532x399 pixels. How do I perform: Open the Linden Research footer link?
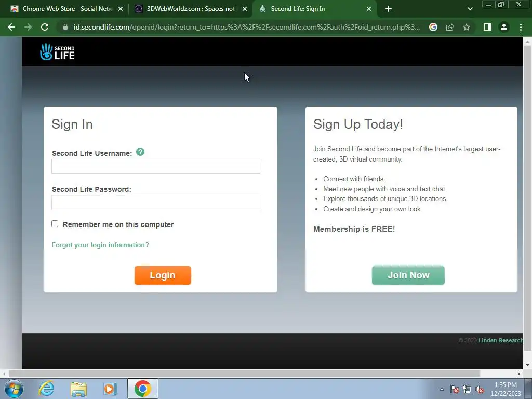click(x=501, y=340)
